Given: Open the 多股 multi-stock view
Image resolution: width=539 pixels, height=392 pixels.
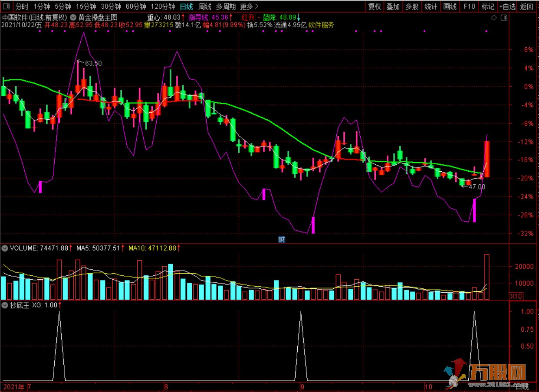Looking at the screenshot, I should pyautogui.click(x=412, y=7).
